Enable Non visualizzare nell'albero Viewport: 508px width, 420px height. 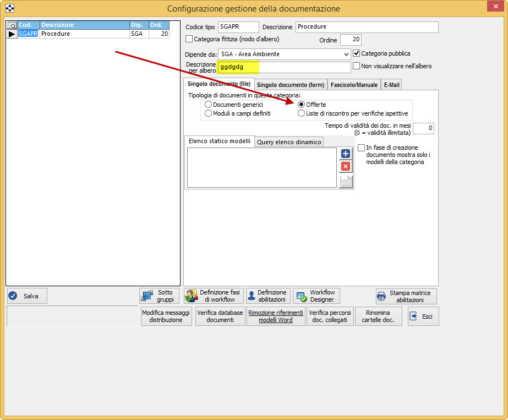click(x=357, y=66)
